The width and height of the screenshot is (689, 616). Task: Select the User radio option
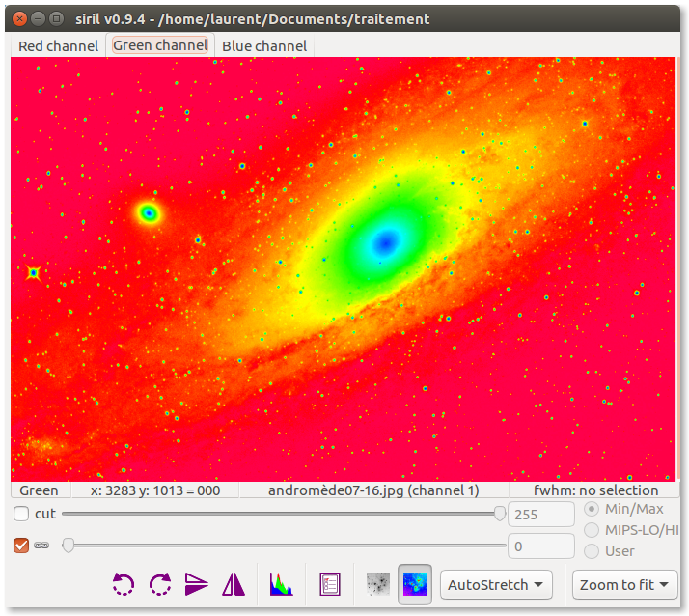click(x=593, y=551)
